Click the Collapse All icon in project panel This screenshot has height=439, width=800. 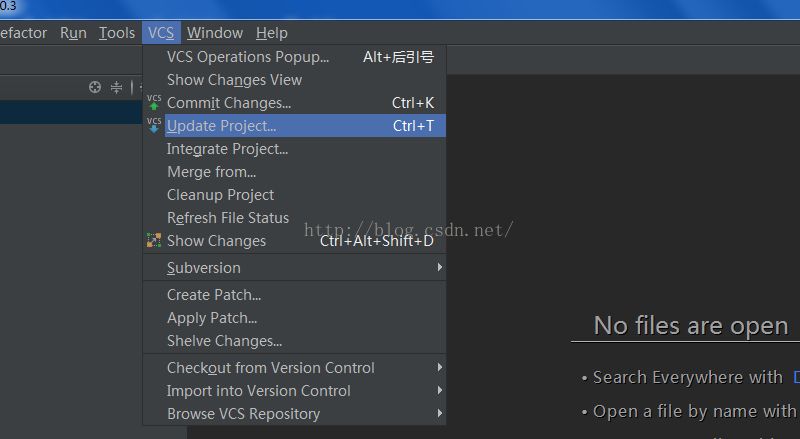pyautogui.click(x=116, y=87)
